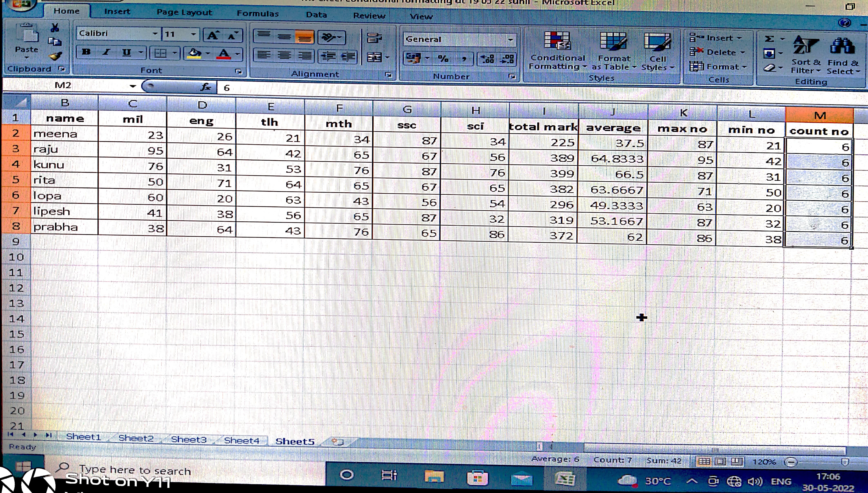Toggle Italic formatting

(x=106, y=52)
